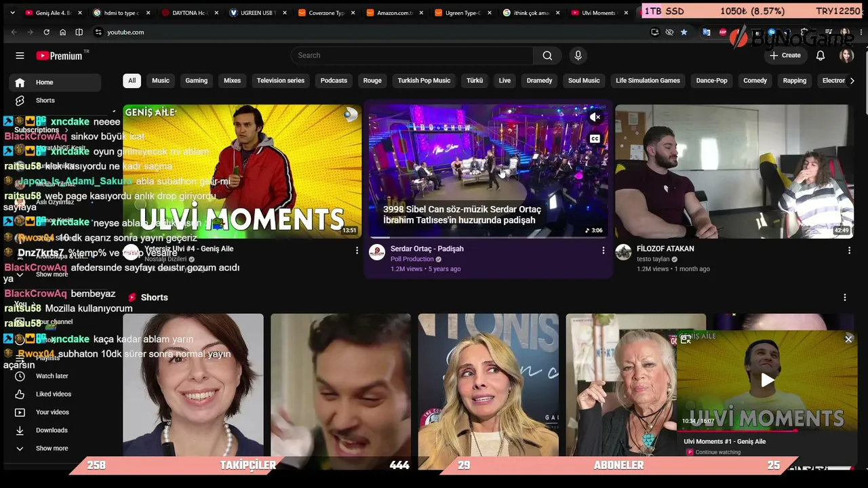Screen dimensions: 868x488
Task: Open the testo taylan channel avatar
Action: (x=623, y=253)
